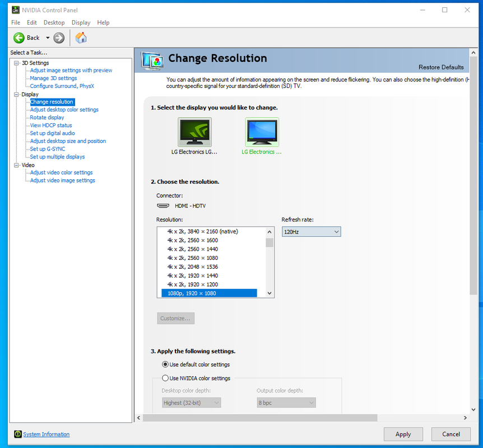Click the HDMI connector icon
Viewport: 483px width, 448px height.
[x=163, y=206]
